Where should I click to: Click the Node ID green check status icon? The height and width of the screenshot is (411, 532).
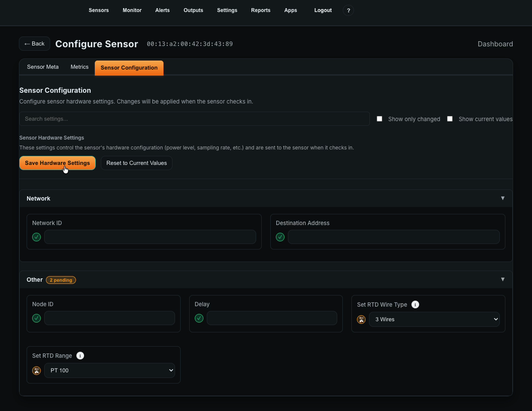pyautogui.click(x=36, y=318)
